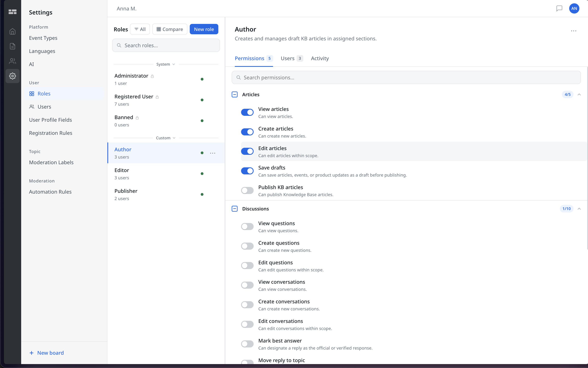The image size is (588, 368).
Task: Click the lock icon next to Banned
Action: coord(137,118)
